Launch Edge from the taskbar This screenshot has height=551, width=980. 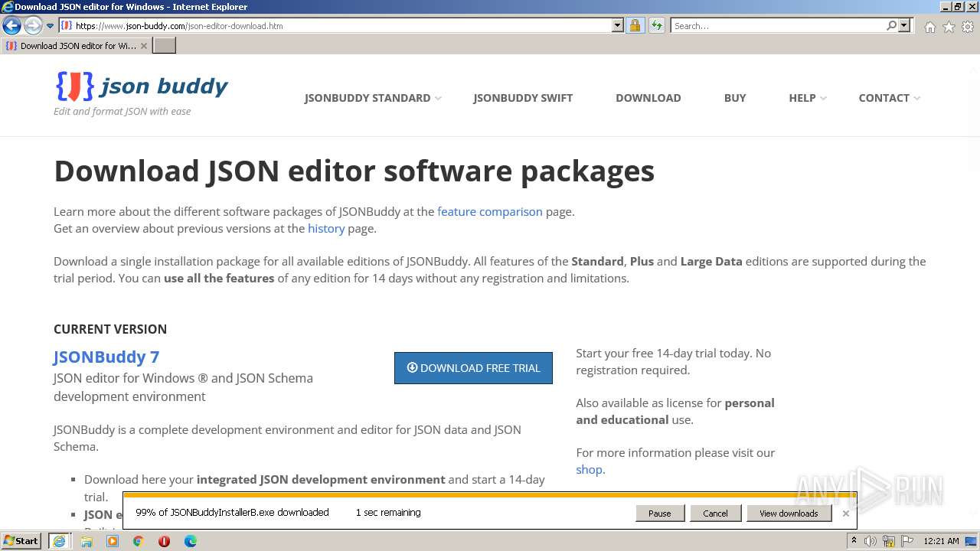tap(190, 541)
